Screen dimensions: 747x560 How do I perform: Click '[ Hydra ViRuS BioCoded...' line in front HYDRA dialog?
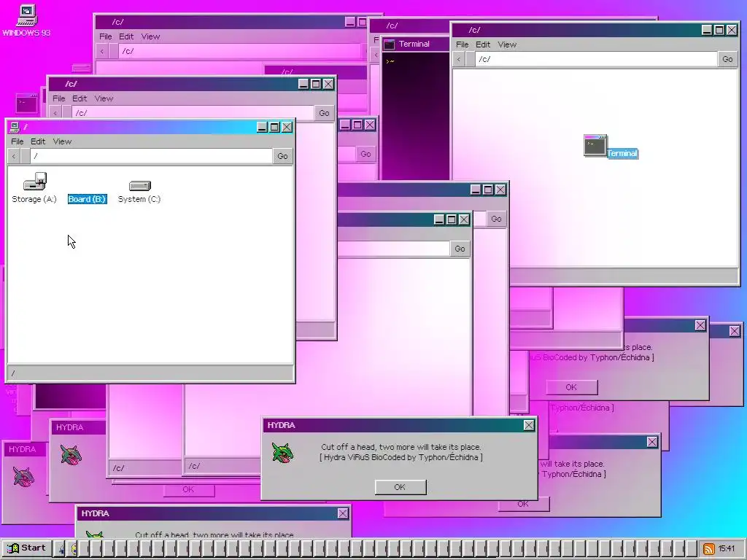[x=401, y=457]
